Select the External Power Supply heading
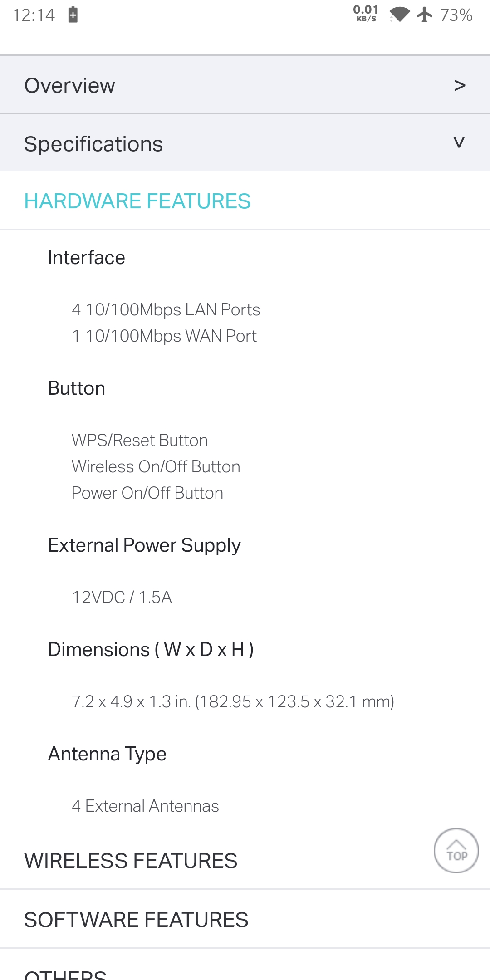This screenshot has height=980, width=490. tap(144, 545)
